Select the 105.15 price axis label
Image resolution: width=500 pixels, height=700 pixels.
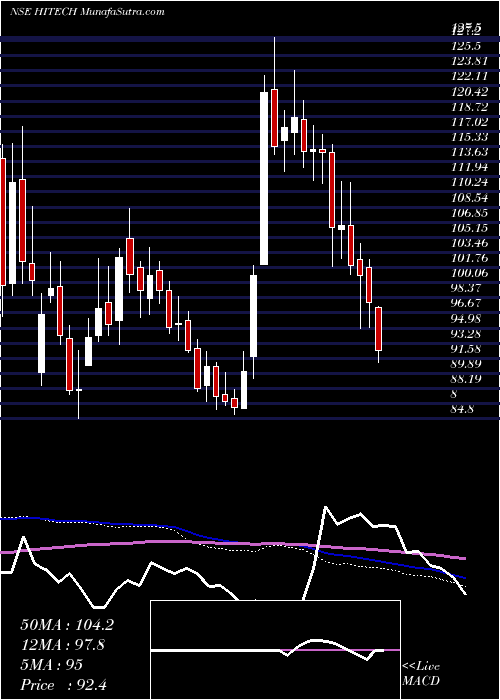coord(470,228)
